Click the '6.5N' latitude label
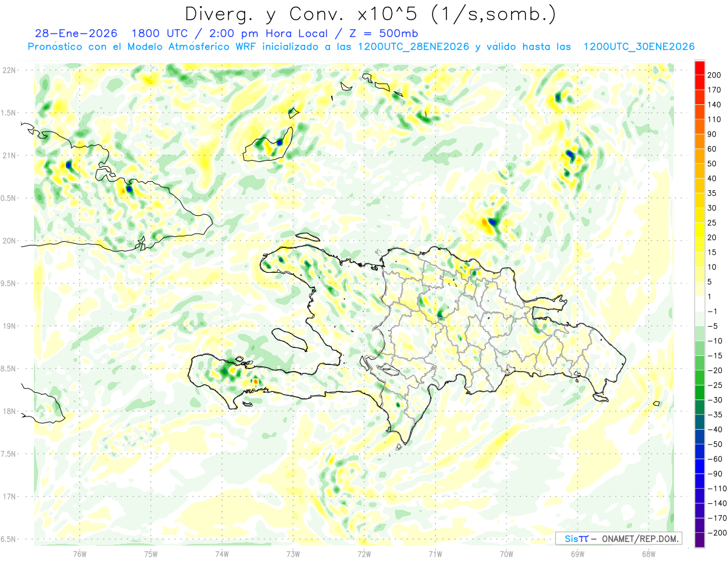 tap(8, 539)
